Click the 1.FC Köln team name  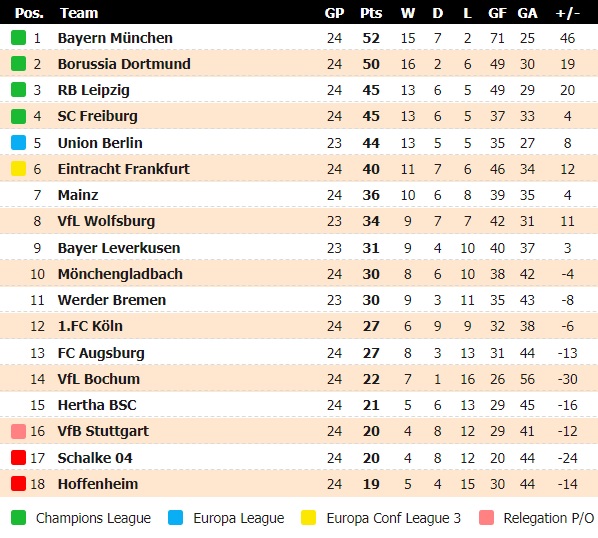point(90,326)
